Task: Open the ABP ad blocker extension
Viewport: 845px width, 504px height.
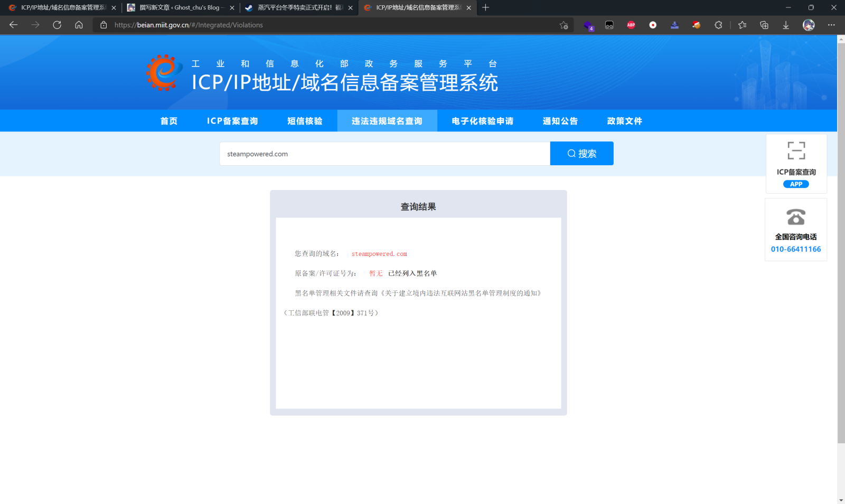Action: point(631,25)
